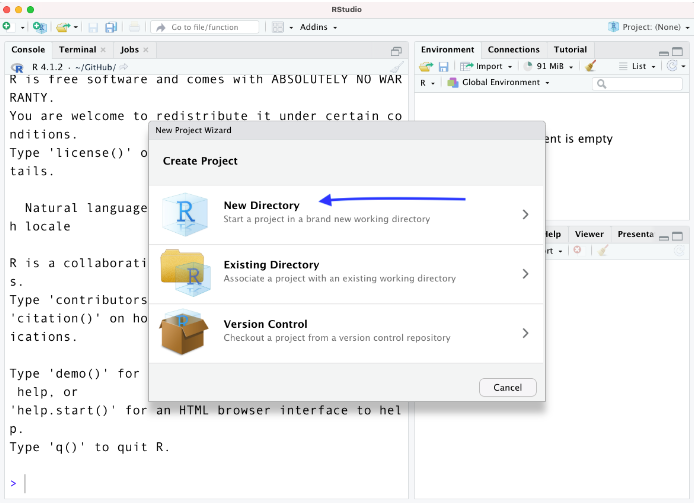694x503 pixels.
Task: Click the create project icon in toolbar
Action: (39, 27)
